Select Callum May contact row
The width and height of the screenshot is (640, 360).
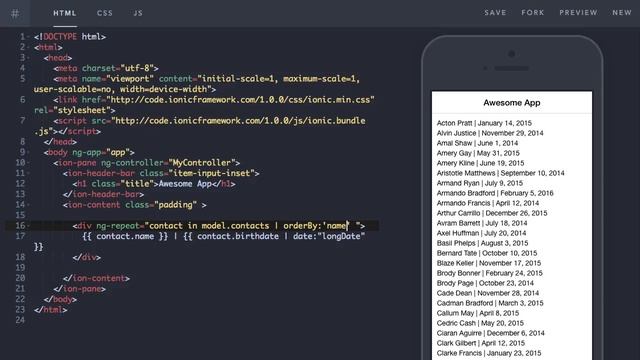(478, 313)
